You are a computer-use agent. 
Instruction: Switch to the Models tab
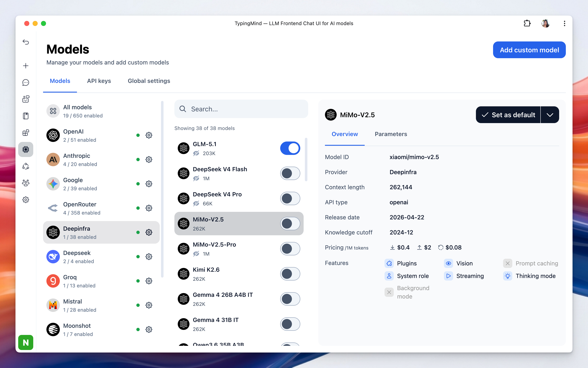point(60,81)
